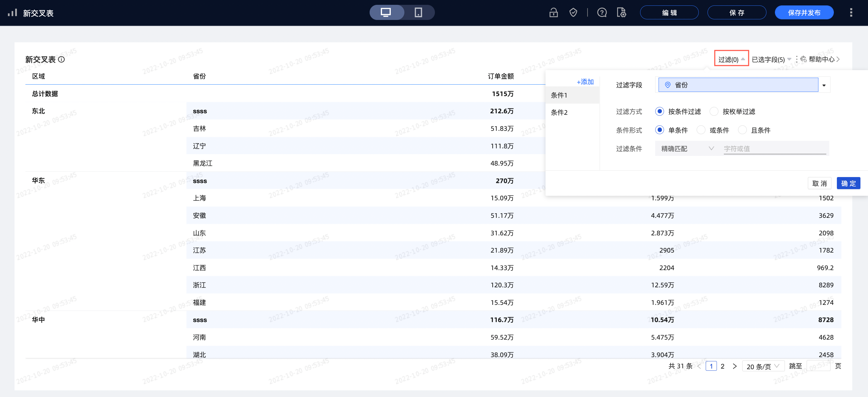Click the vertical dots beside 已选字段
Image resolution: width=868 pixels, height=397 pixels.
[x=797, y=60]
